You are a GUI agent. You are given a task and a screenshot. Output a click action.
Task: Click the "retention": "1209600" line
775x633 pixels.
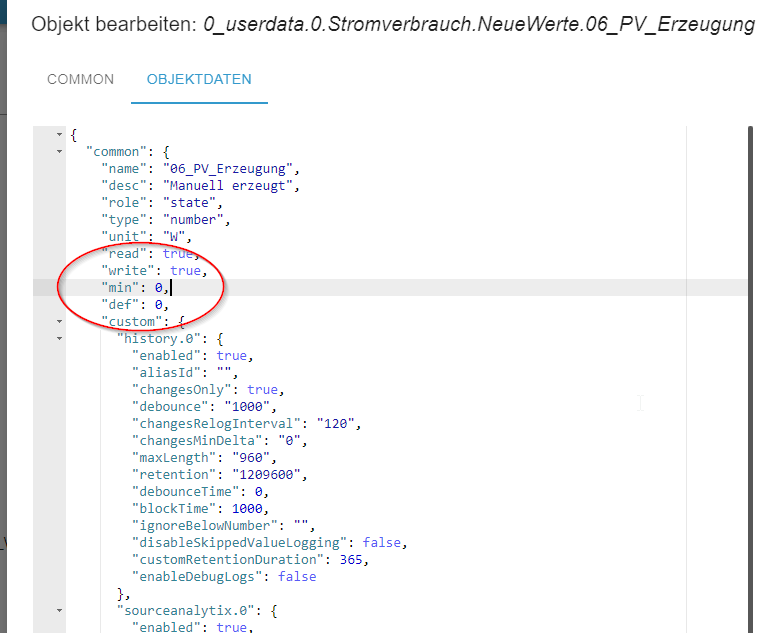[x=219, y=475]
